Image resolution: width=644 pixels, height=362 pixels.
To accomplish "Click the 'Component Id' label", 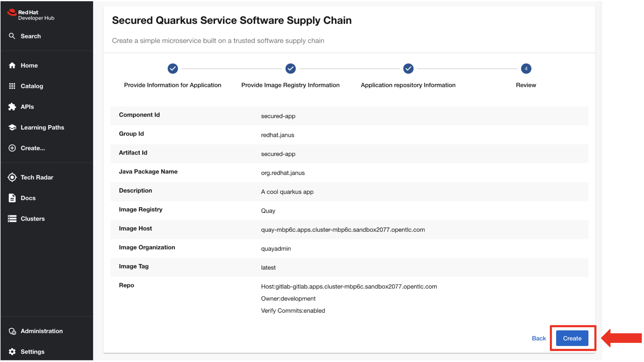I will [x=139, y=115].
